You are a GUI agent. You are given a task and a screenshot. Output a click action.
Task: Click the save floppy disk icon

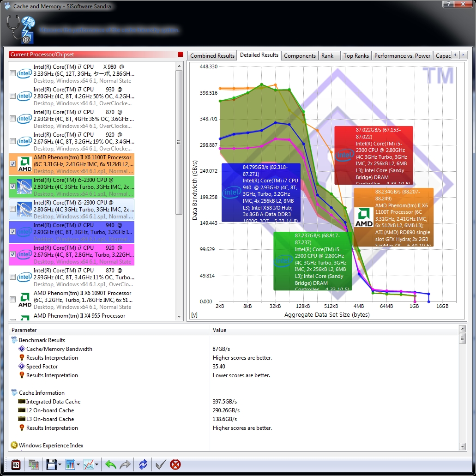[52, 464]
